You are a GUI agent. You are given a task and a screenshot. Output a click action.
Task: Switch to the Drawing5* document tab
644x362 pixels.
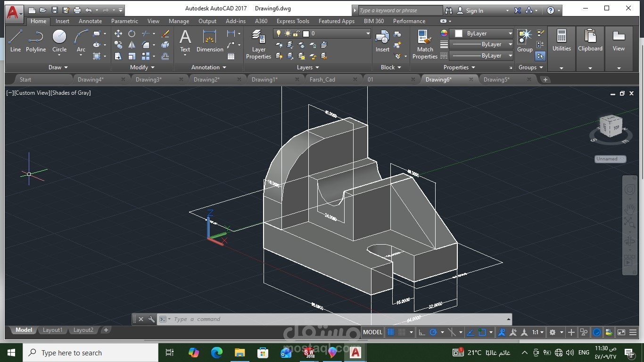point(496,80)
